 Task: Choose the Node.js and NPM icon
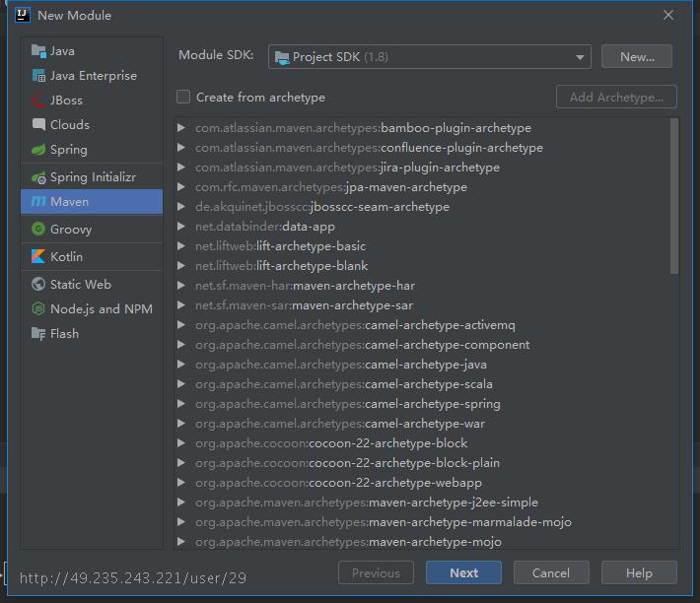tap(38, 308)
